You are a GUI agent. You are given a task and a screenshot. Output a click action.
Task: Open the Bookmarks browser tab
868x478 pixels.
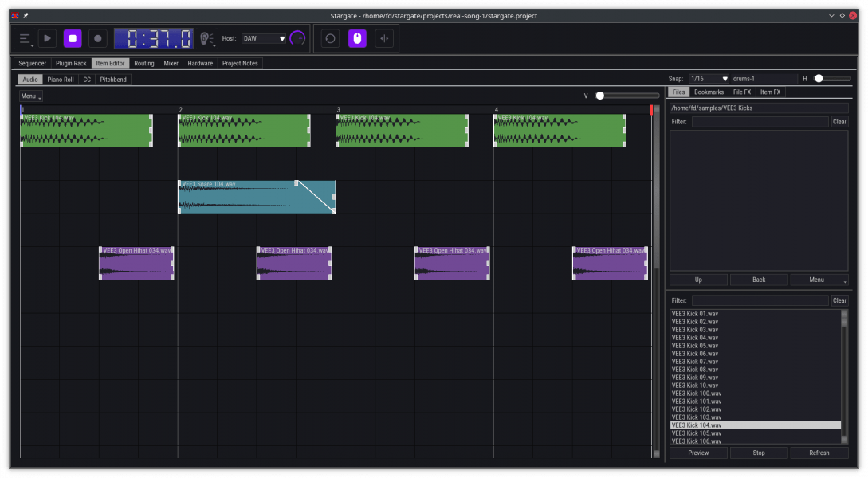tap(709, 92)
